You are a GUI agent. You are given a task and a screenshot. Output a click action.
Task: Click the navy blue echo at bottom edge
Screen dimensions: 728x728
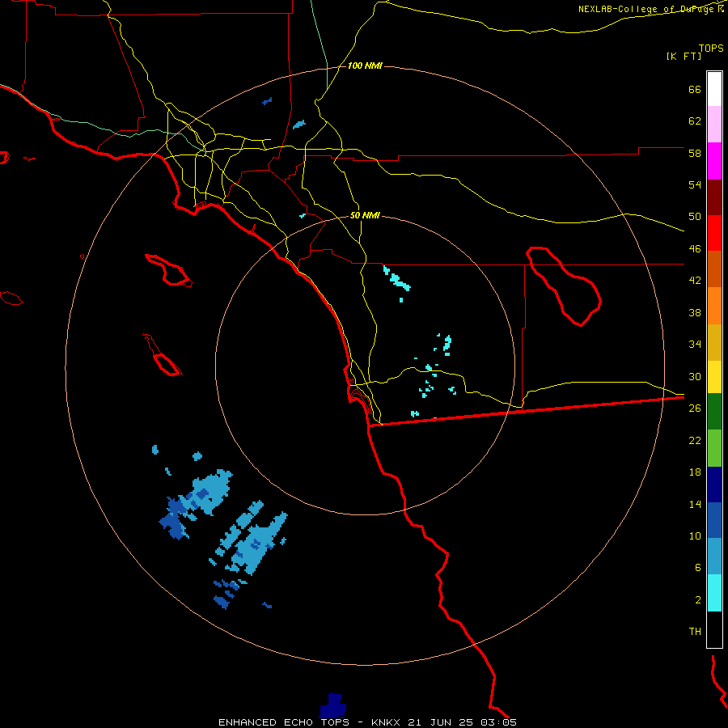[333, 705]
